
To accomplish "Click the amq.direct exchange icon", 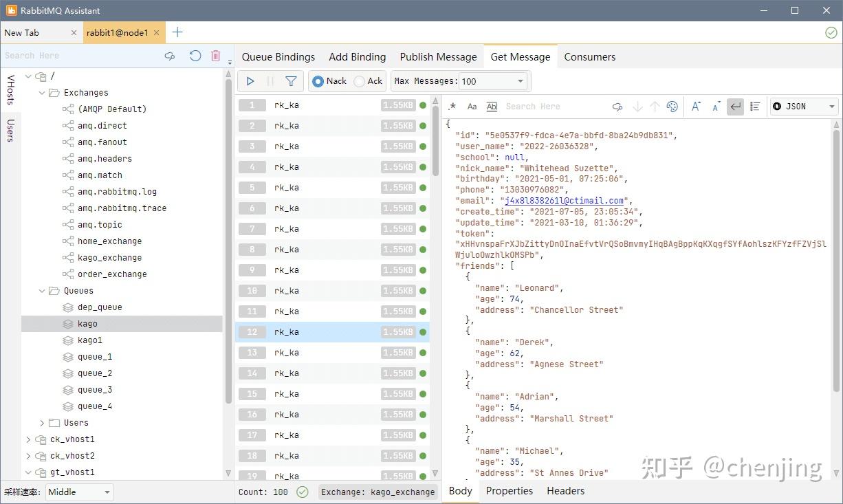I will click(x=68, y=126).
